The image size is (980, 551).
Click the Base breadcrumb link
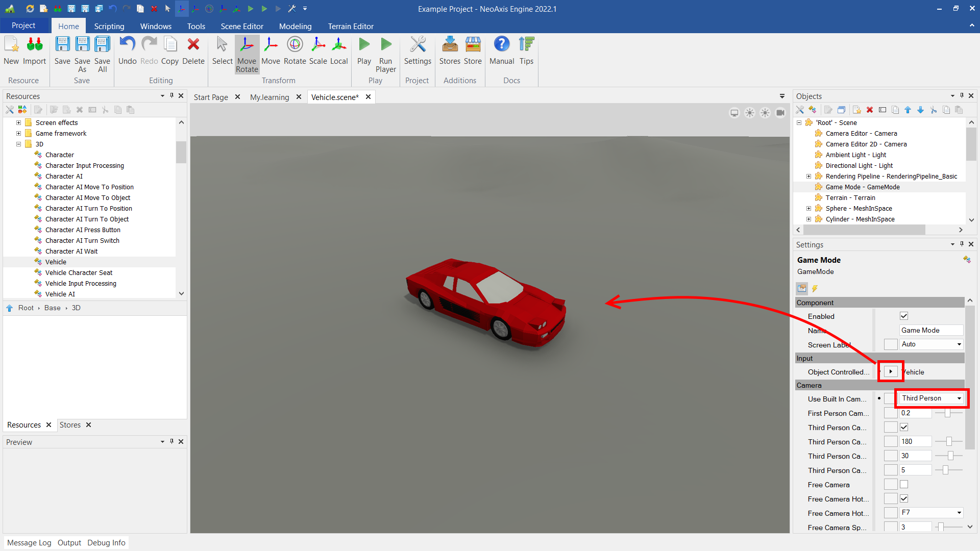point(52,308)
